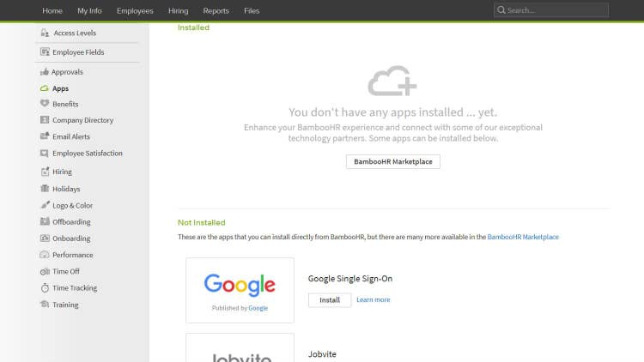Click into the Search field

pyautogui.click(x=551, y=10)
